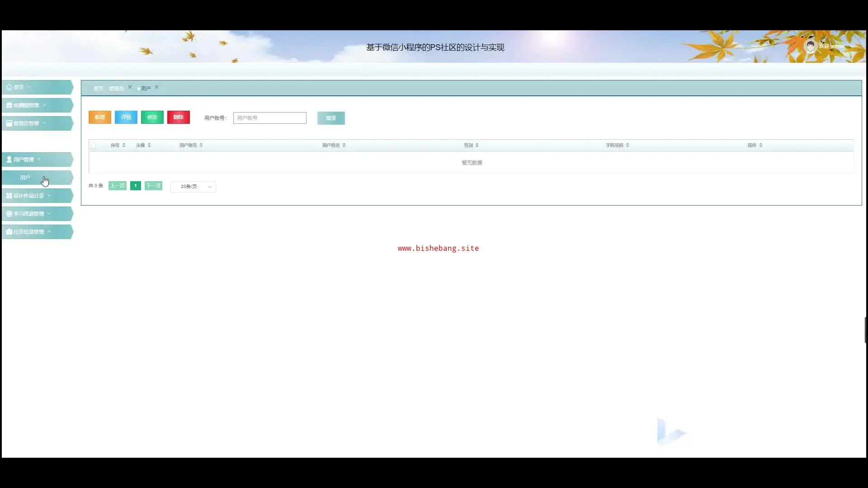Click the home icon beside 首页
868x488 pixels.
tap(9, 87)
